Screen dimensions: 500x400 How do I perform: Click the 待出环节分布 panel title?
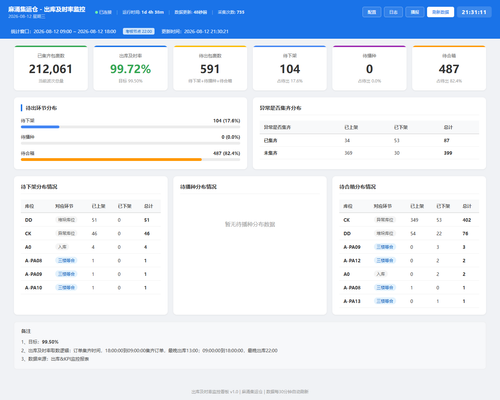pos(41,108)
